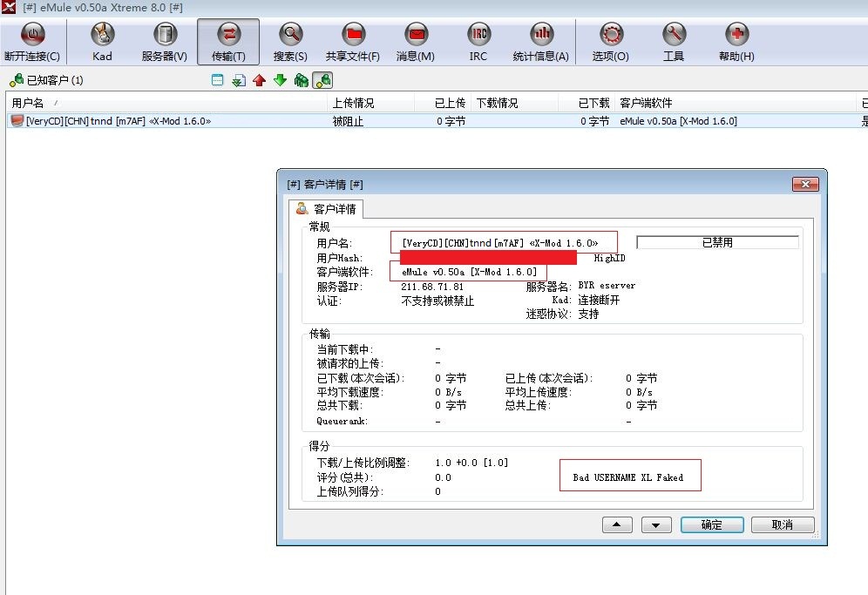Click the Bad USERNAME XL Faked text
868x595 pixels.
tap(628, 477)
